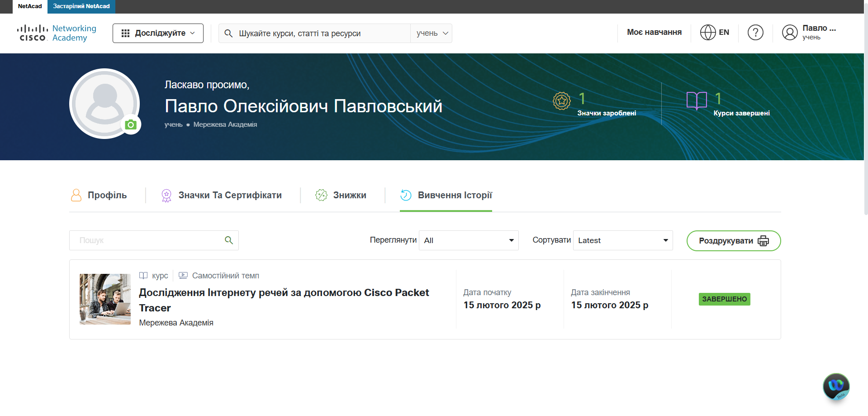The image size is (868, 416).
Task: Click the printer icon in Роздрукувати
Action: click(x=764, y=241)
